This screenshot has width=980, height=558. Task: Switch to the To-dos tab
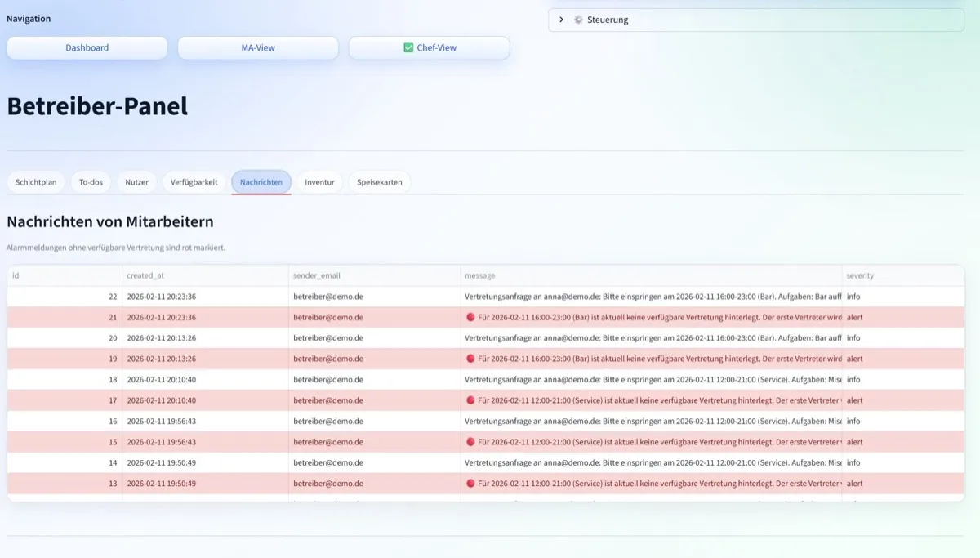click(x=91, y=182)
